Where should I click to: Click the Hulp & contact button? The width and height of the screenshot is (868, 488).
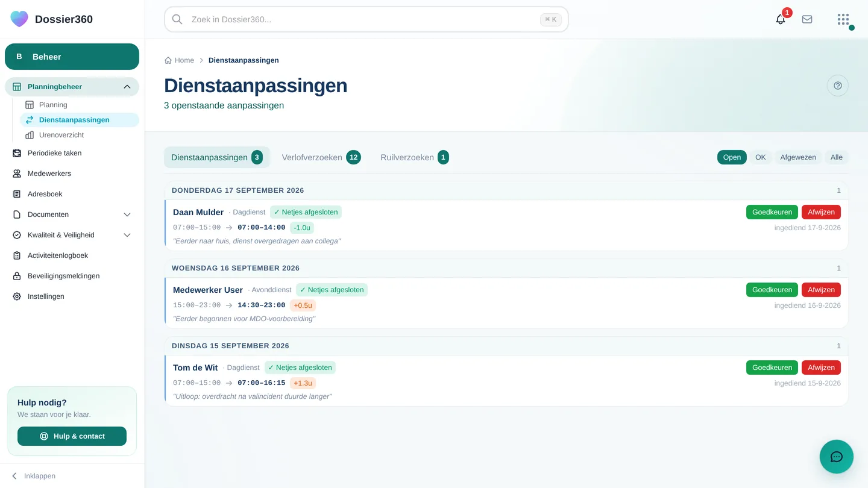[x=72, y=436]
